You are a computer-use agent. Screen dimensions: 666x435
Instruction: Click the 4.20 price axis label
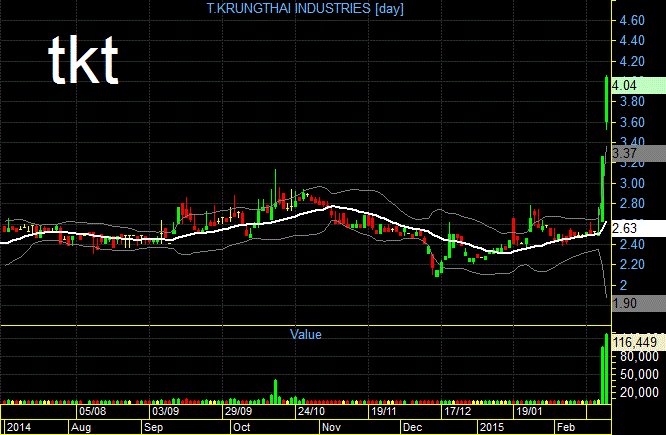coord(632,62)
